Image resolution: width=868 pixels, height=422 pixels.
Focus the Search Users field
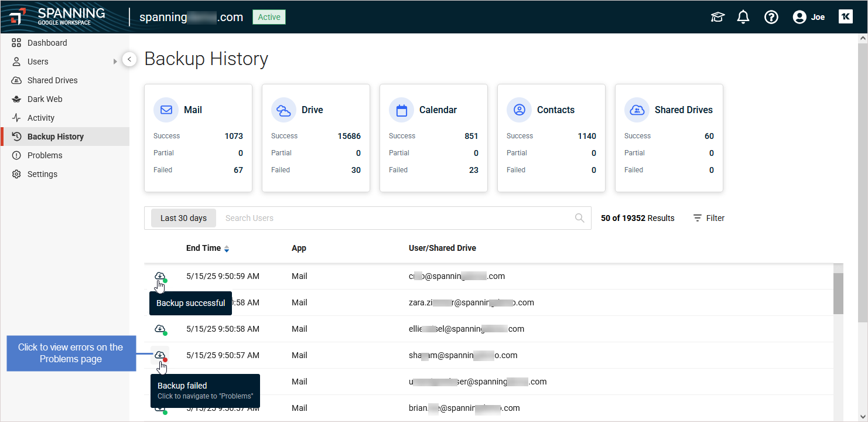point(395,218)
